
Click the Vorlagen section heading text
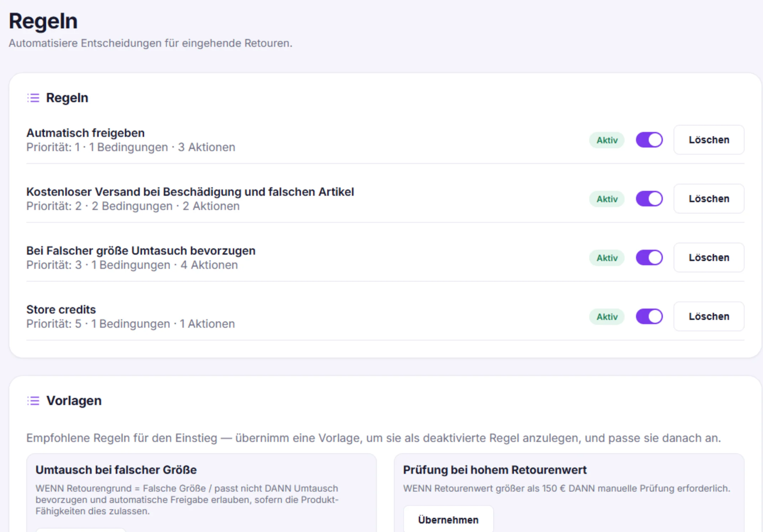[74, 401]
